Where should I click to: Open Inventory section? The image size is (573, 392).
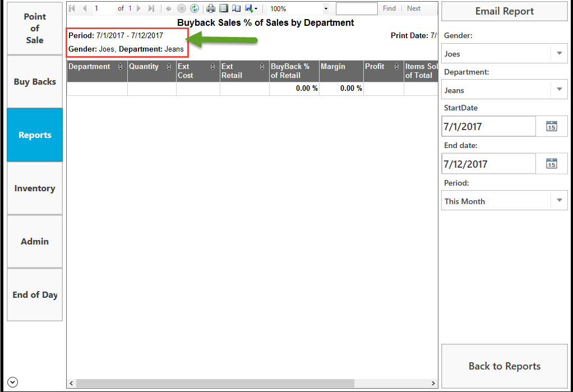[35, 188]
